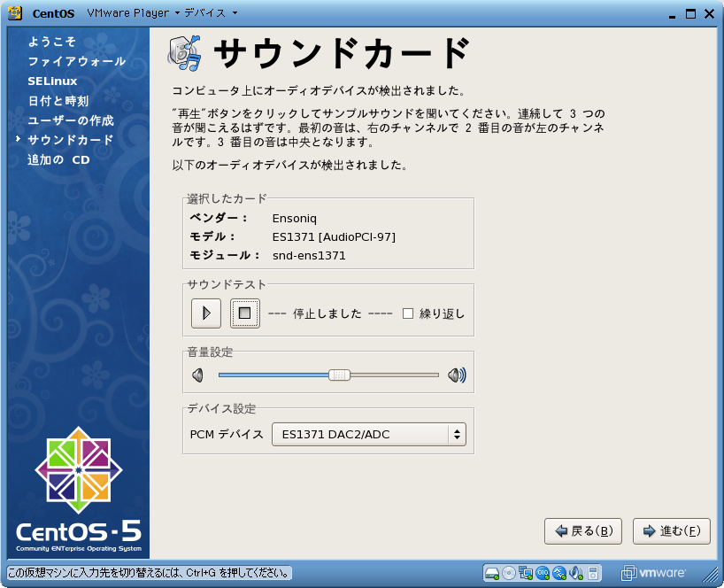Click the module text snd-ens1371
Screen dimensions: 724x588
pyautogui.click(x=309, y=255)
